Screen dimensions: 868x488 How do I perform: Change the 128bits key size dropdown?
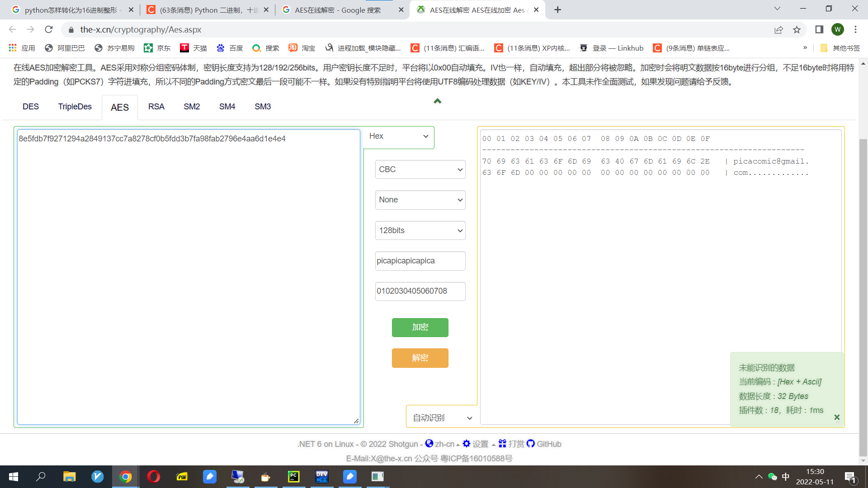click(420, 230)
